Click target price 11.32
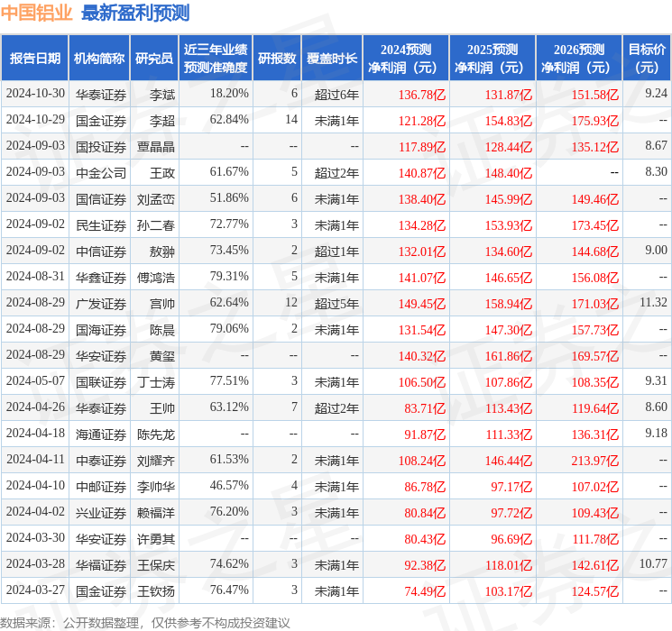This screenshot has height=631, width=672. pos(654,303)
